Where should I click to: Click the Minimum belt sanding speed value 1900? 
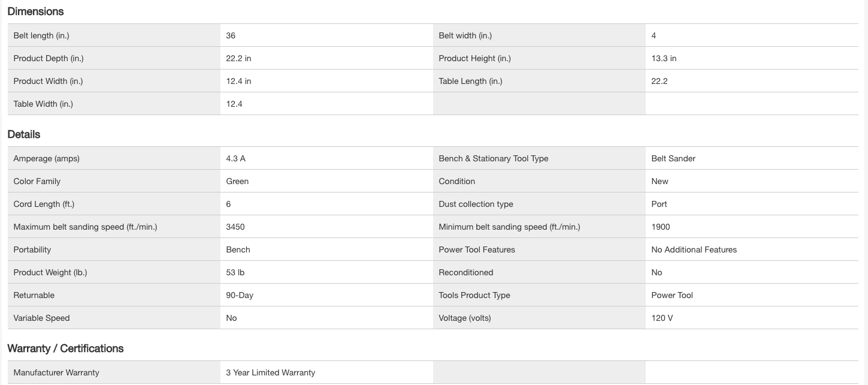tap(661, 227)
